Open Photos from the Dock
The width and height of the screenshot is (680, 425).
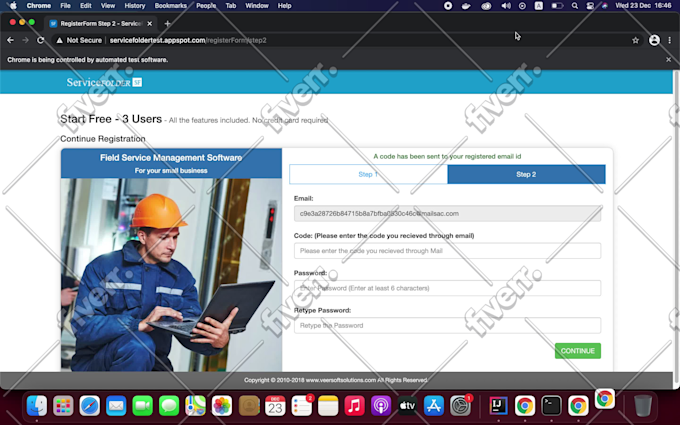click(x=222, y=406)
